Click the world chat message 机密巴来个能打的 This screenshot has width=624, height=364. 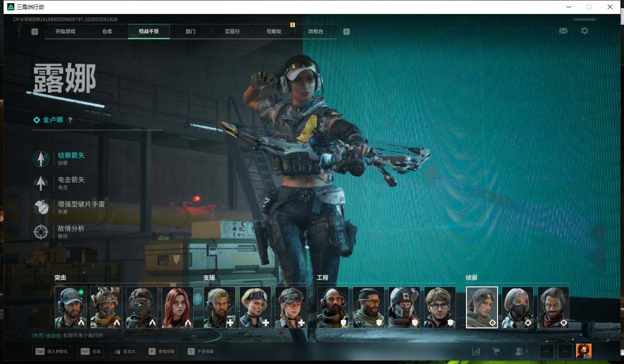pos(83,335)
